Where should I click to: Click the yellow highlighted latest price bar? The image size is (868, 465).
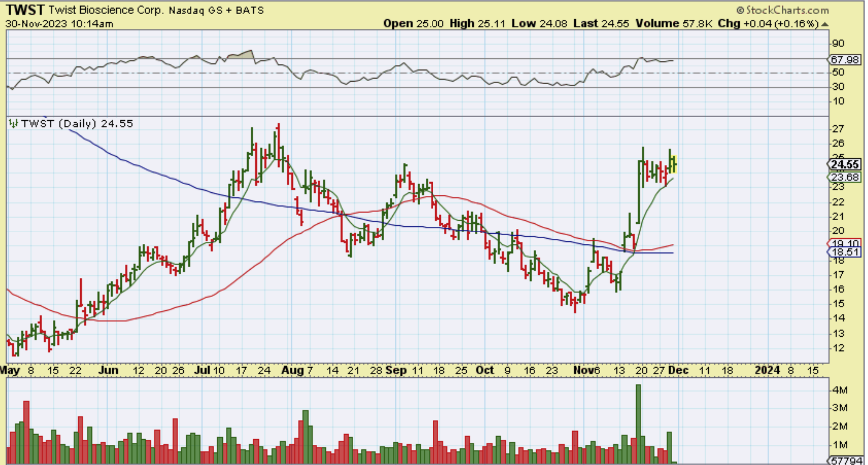coord(674,164)
